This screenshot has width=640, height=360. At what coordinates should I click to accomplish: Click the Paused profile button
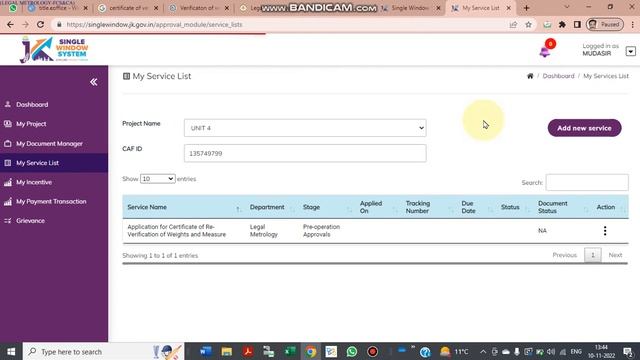pyautogui.click(x=605, y=24)
